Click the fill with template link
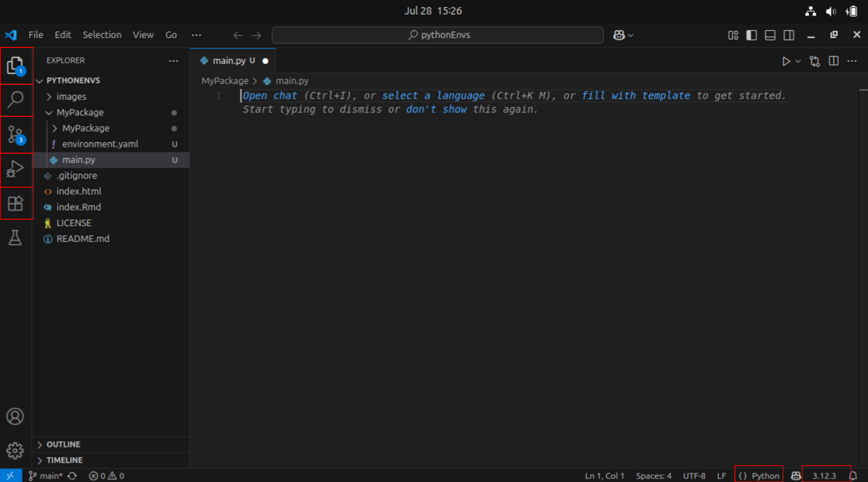 coord(636,96)
